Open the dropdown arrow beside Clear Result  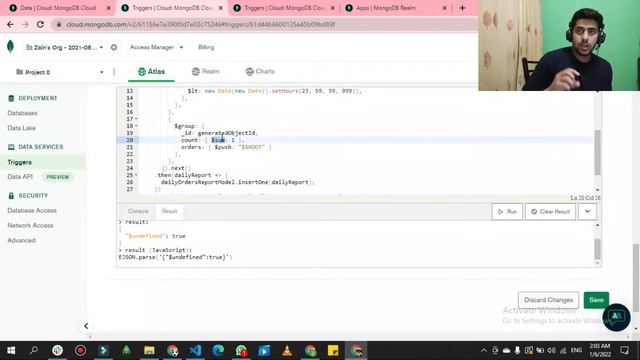click(x=587, y=211)
